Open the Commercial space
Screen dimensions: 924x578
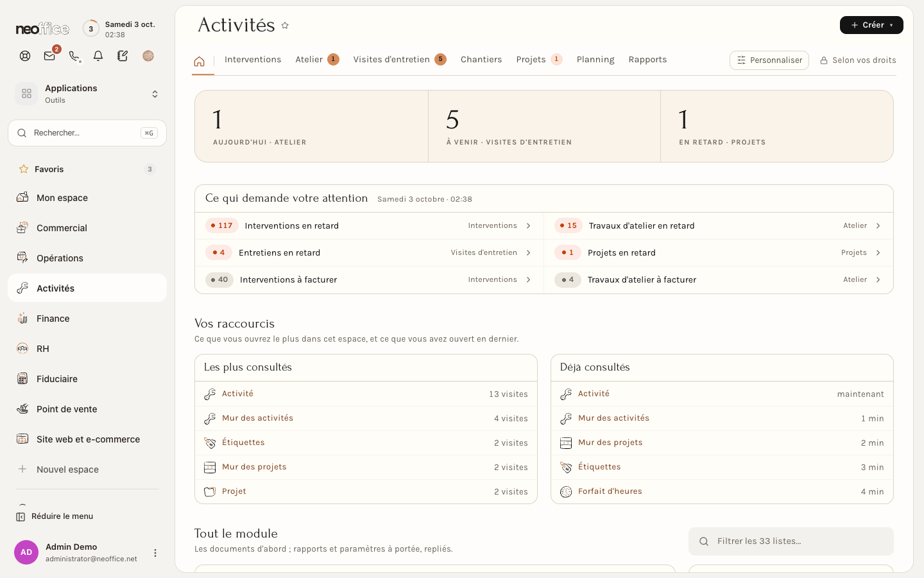pyautogui.click(x=87, y=228)
